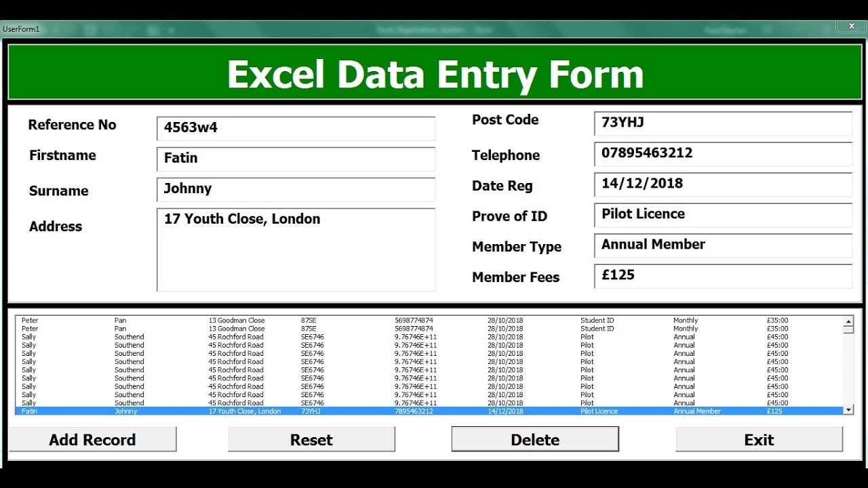Select the Post Code field showing 73YHJ
868x488 pixels.
point(722,123)
